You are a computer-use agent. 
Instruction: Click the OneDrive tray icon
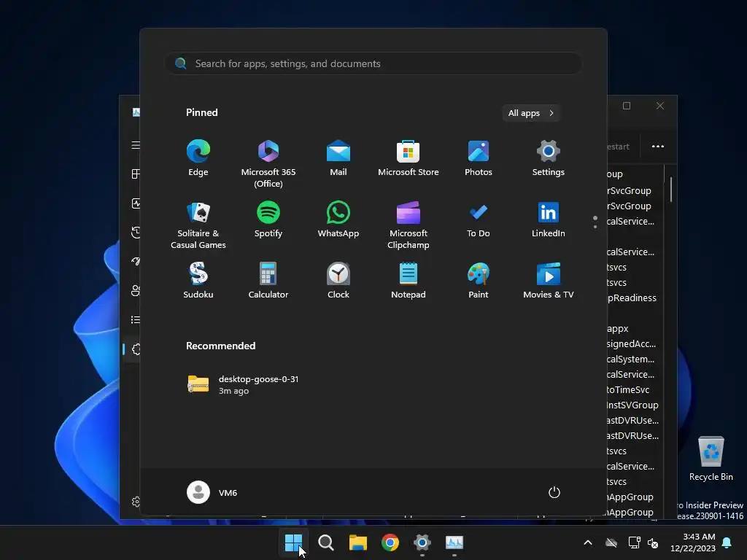[611, 542]
